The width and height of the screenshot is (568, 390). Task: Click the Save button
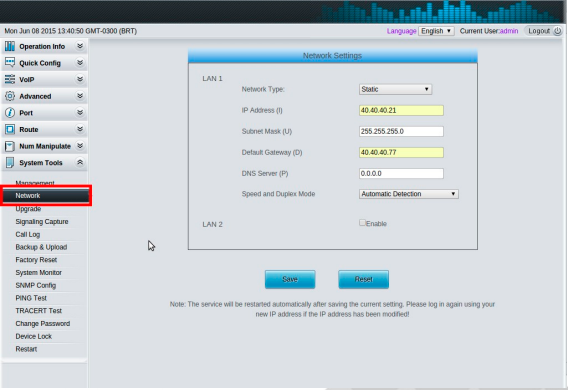290,279
